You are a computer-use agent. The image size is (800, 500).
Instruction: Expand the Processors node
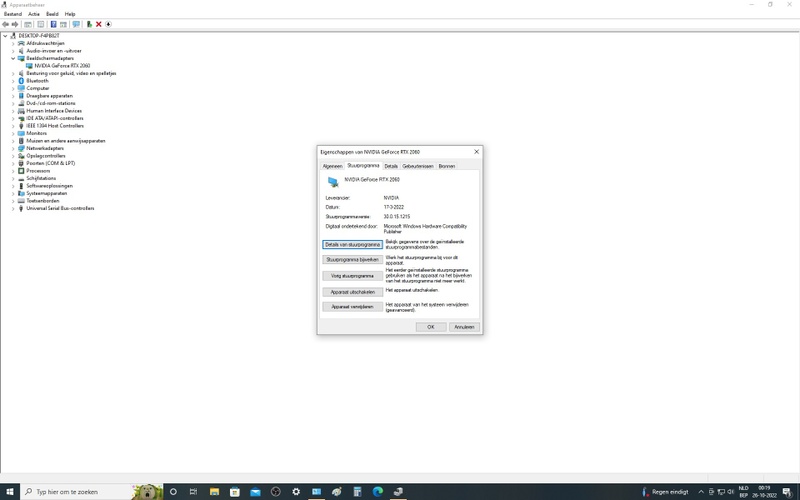[13, 171]
